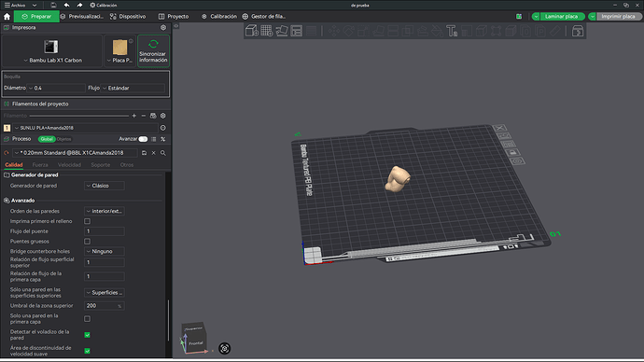
Task: Add a new plate with grid icon
Action: pos(267,31)
